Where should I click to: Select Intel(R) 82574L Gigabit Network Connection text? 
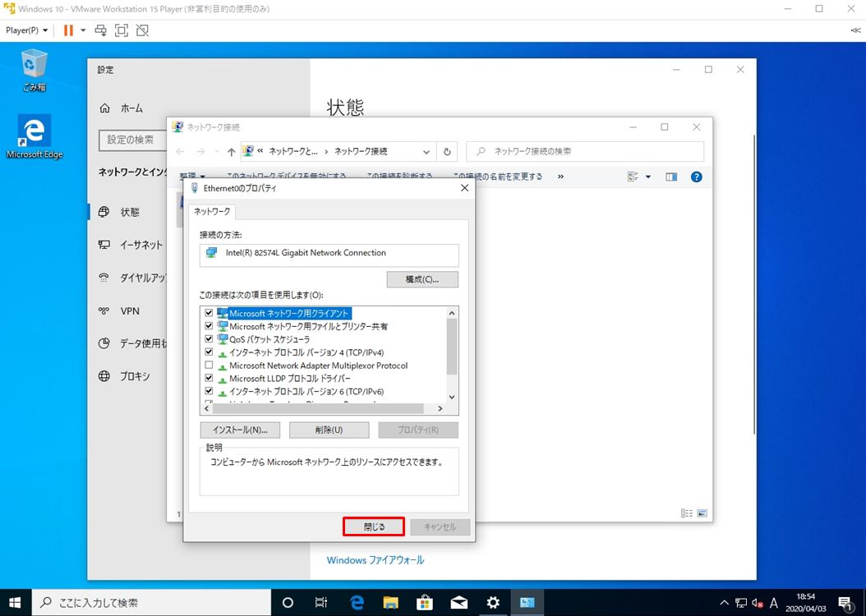[306, 253]
